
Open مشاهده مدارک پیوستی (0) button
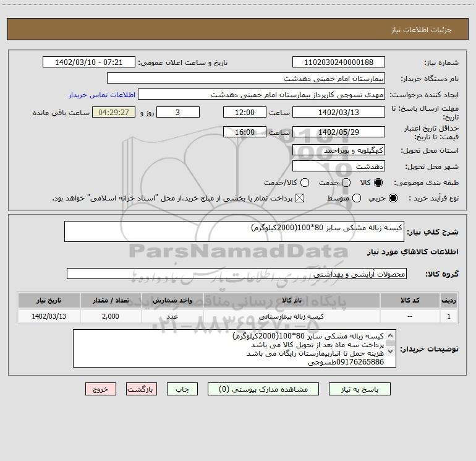[x=263, y=389]
